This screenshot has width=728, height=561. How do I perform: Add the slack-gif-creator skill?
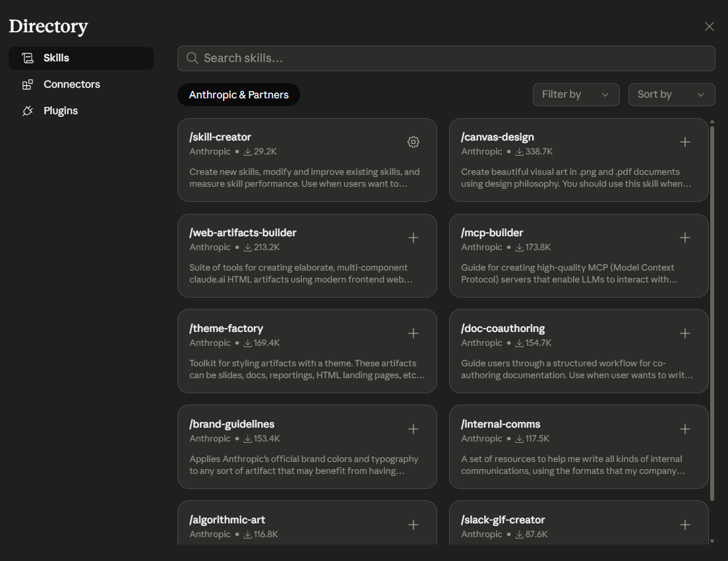pos(685,525)
